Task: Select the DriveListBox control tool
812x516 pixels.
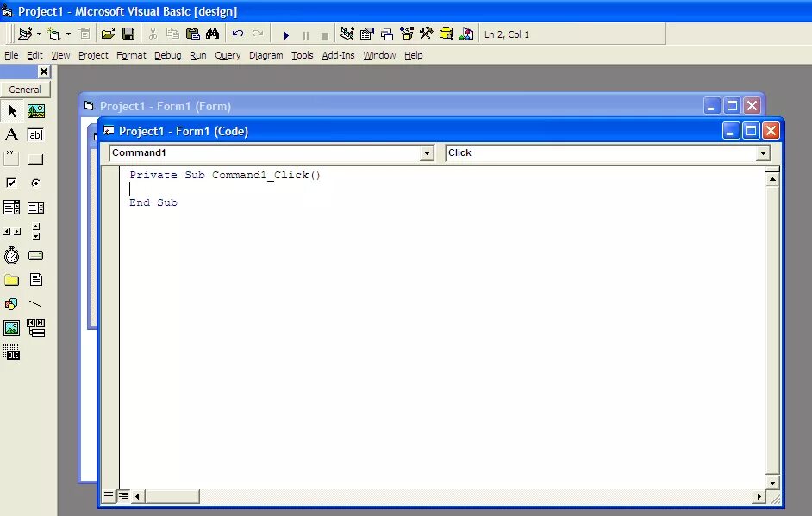Action: 35,256
